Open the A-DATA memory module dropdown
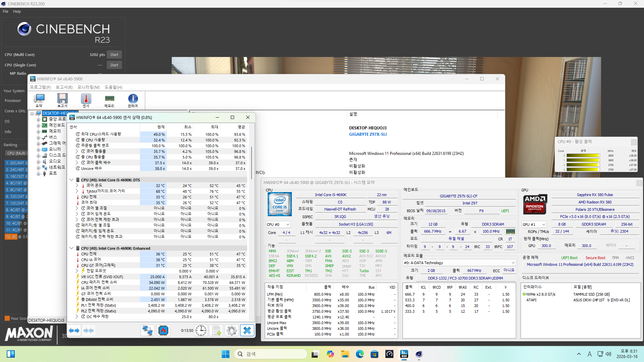The width and height of the screenshot is (644, 362). 513,263
